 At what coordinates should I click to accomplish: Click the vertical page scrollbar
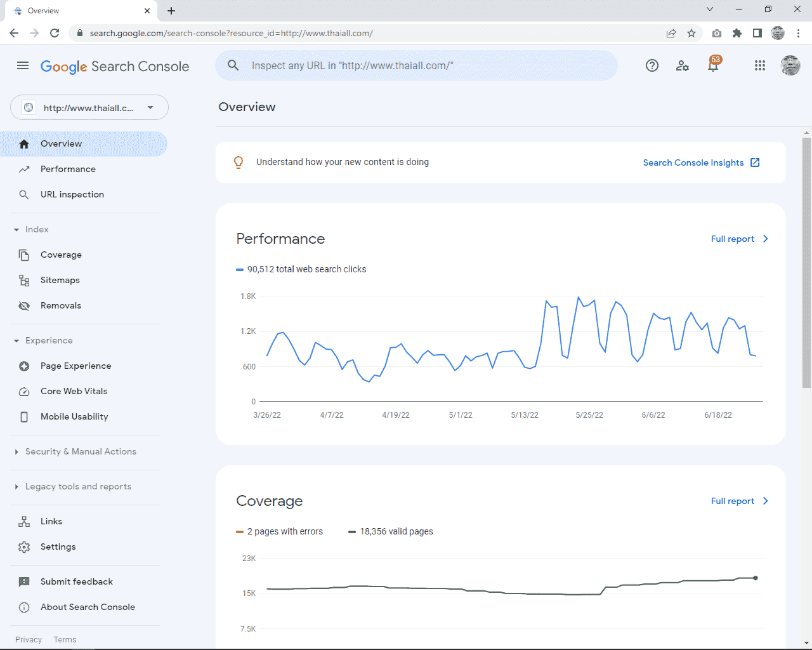(806, 262)
